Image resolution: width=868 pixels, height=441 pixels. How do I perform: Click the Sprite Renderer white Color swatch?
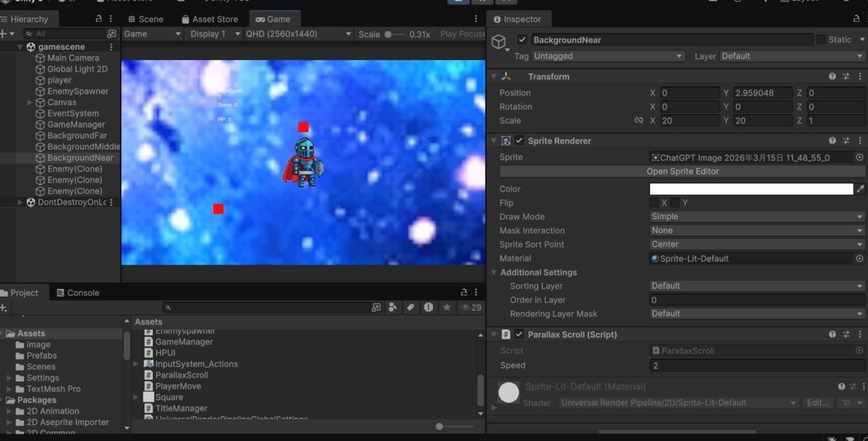(751, 189)
